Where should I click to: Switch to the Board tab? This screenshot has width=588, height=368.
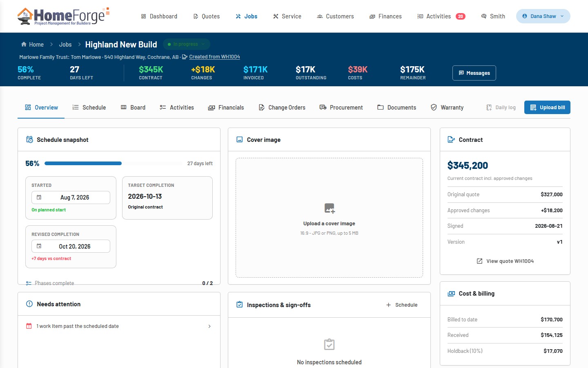coord(133,108)
